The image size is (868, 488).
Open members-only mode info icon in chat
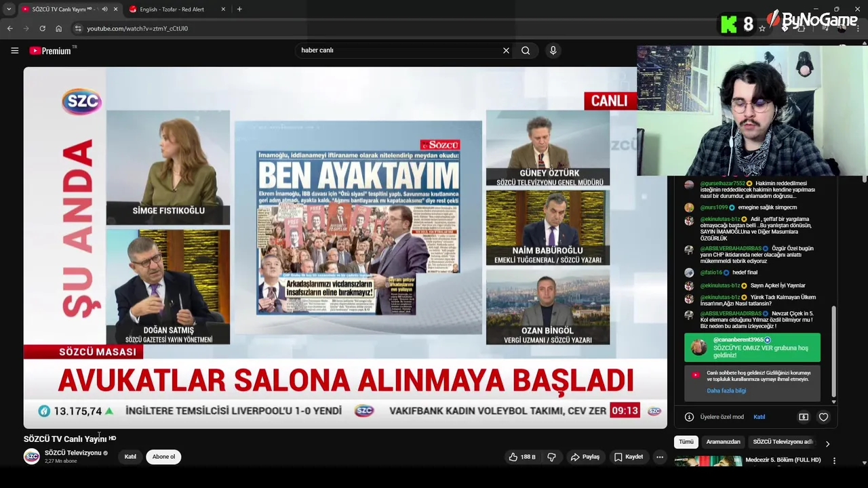689,417
